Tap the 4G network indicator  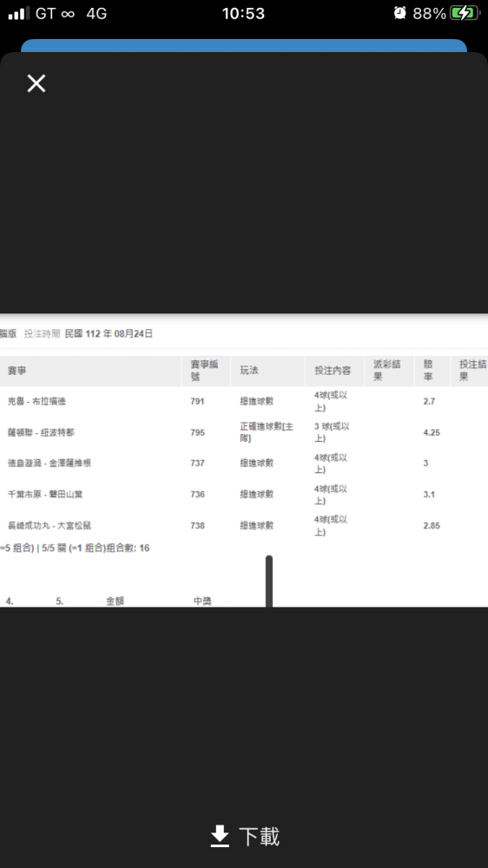(96, 13)
